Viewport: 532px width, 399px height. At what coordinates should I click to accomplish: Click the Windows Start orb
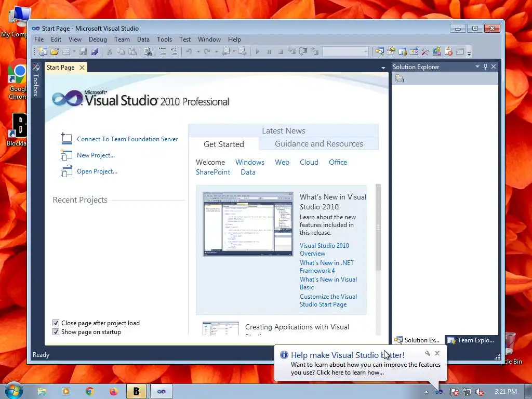click(13, 391)
